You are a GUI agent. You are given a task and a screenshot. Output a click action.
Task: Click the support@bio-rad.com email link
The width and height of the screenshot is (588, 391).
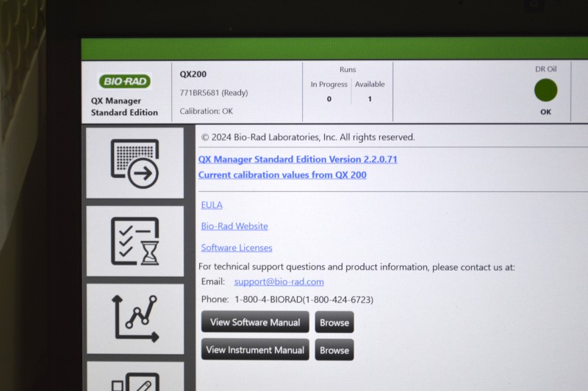point(279,281)
